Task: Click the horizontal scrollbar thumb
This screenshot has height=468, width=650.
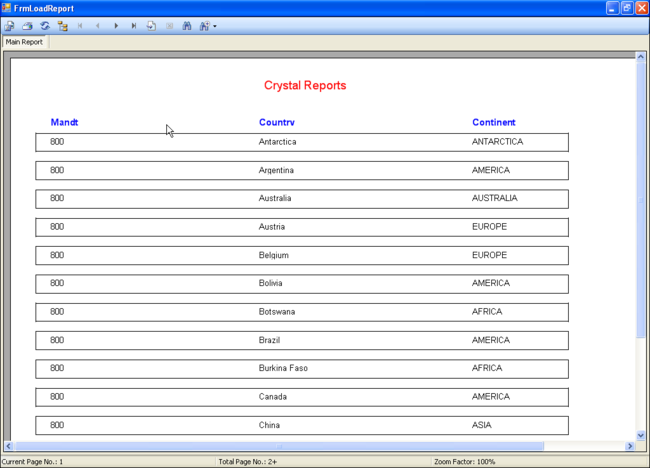Action: coord(279,446)
